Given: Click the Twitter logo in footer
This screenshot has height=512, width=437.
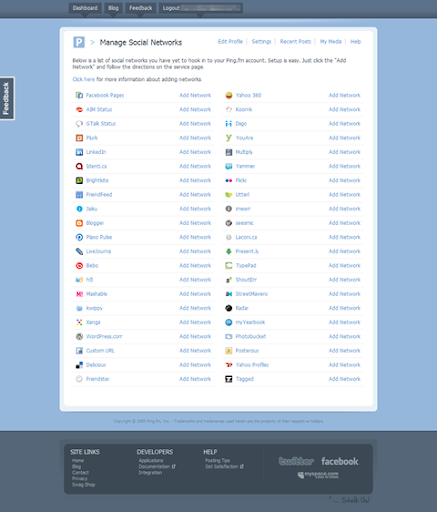Looking at the screenshot, I should 296,461.
